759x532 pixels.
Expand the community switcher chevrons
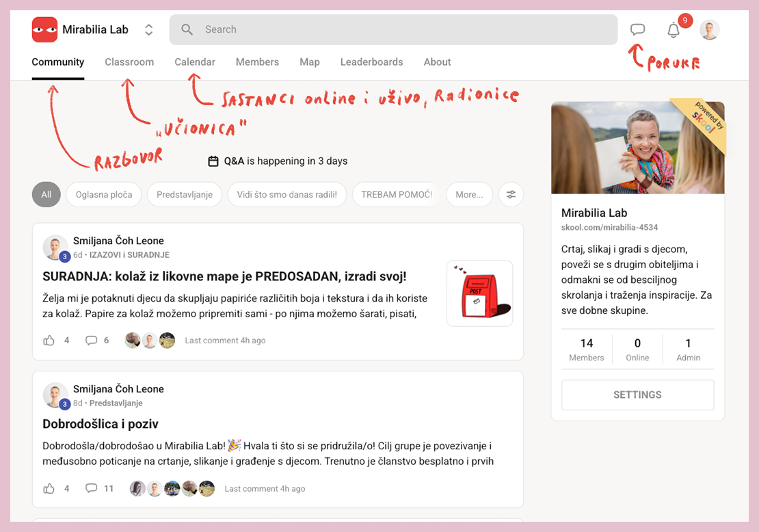point(148,29)
